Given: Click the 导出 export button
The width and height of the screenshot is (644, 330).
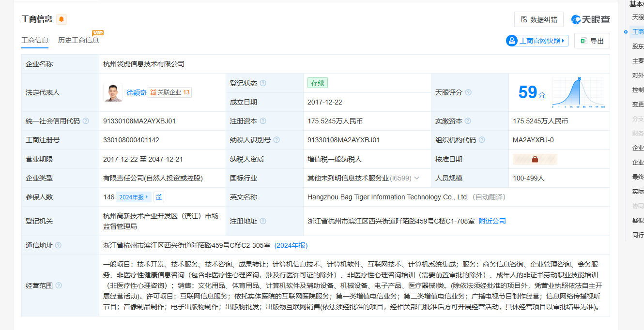Looking at the screenshot, I should coord(592,41).
